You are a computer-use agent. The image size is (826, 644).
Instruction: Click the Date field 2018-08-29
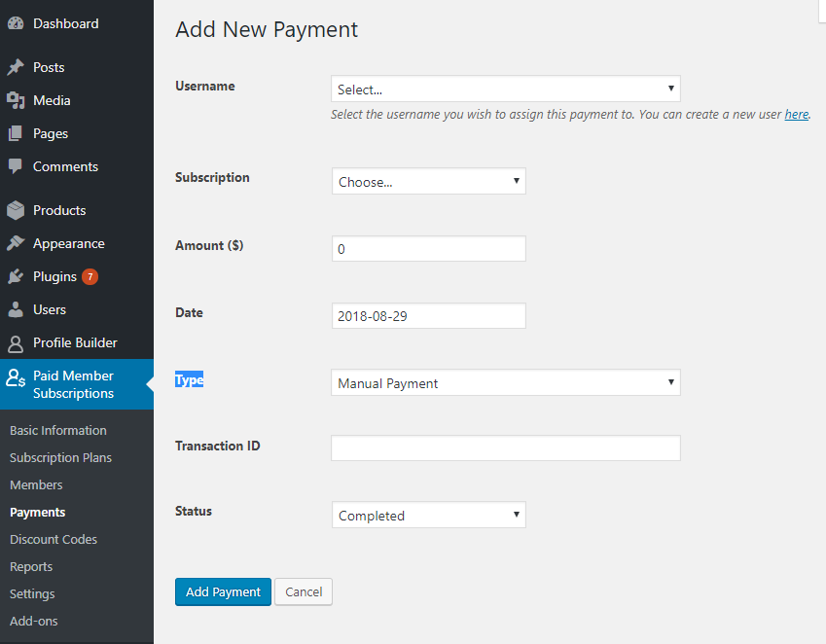429,316
